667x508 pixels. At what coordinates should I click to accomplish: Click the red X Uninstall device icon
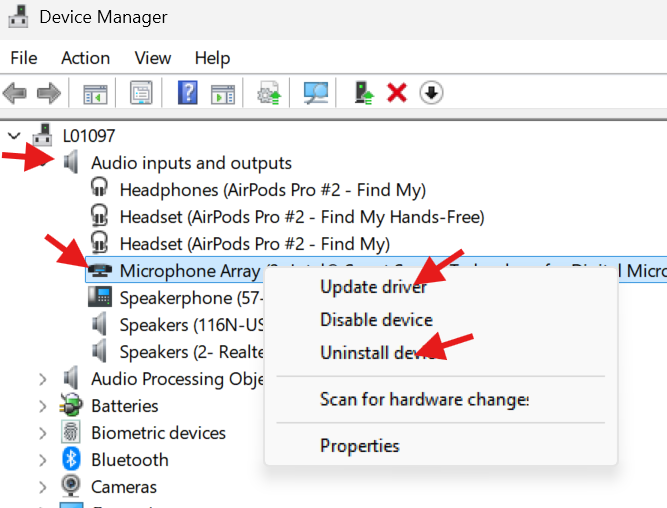[x=397, y=94]
